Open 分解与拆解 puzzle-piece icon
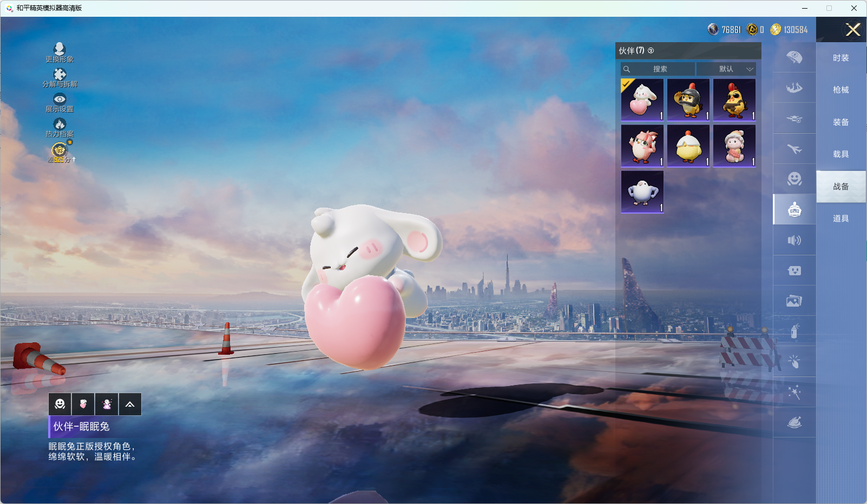Screen dimensions: 867x504 [60, 74]
